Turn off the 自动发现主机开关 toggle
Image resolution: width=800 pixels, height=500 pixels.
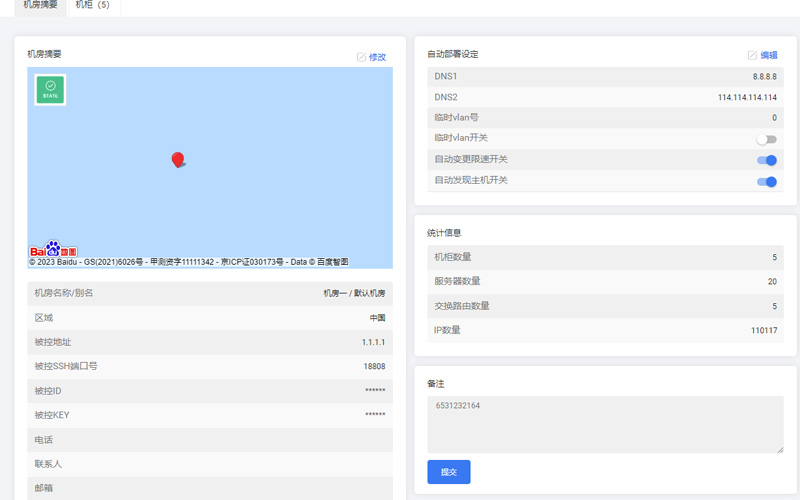[x=766, y=181]
